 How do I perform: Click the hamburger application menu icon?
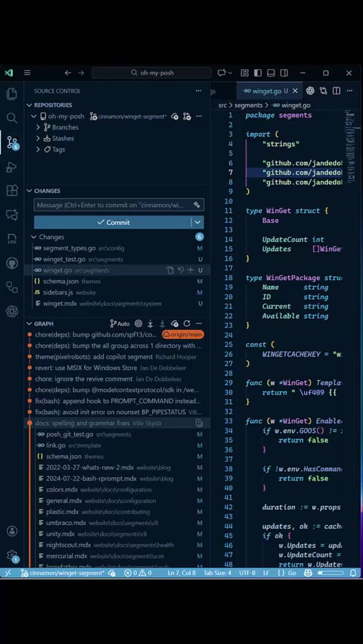pos(27,73)
